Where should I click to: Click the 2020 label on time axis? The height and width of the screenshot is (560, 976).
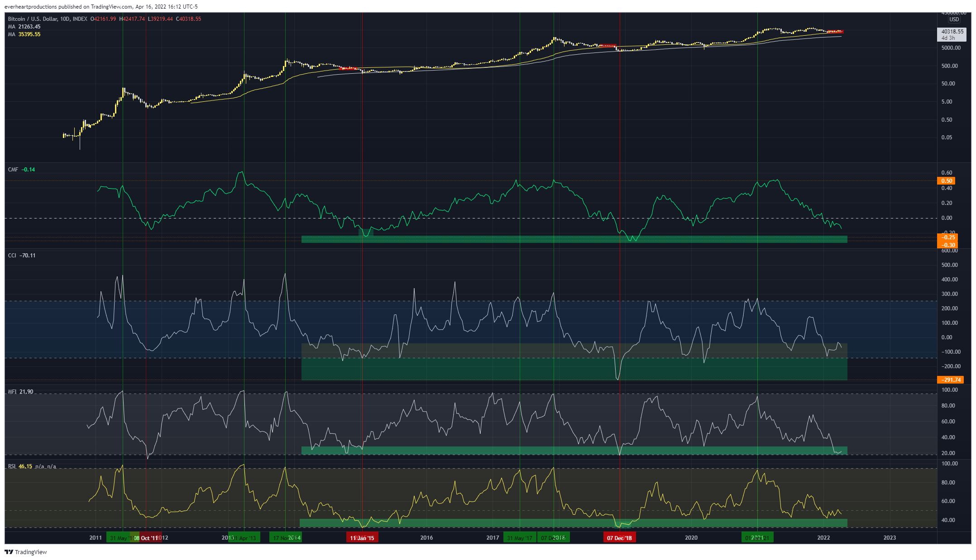tap(691, 538)
